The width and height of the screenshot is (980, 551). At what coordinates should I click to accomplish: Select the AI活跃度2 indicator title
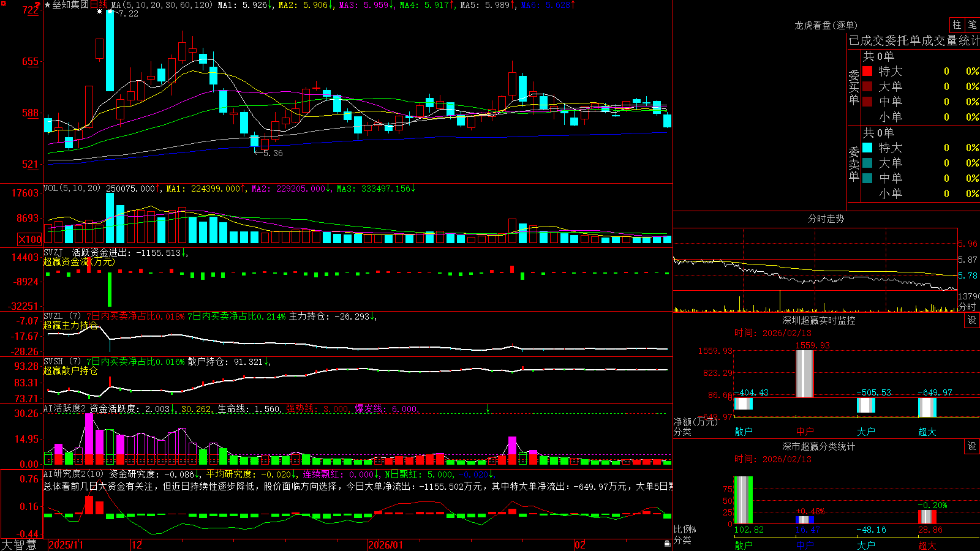(65, 408)
